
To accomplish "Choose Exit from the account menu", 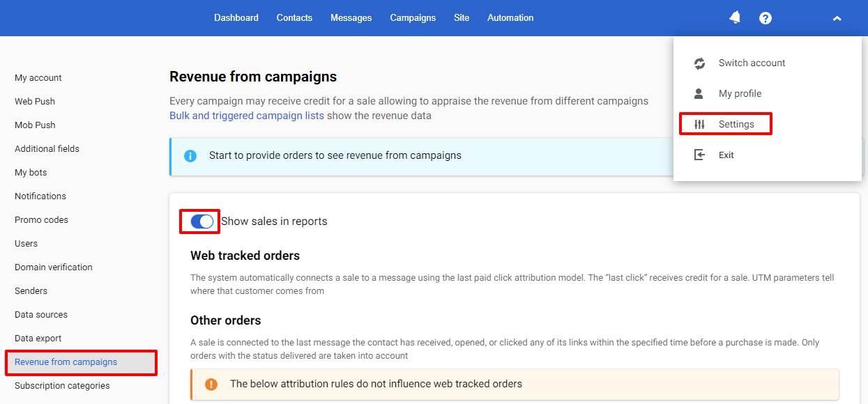I will point(726,155).
